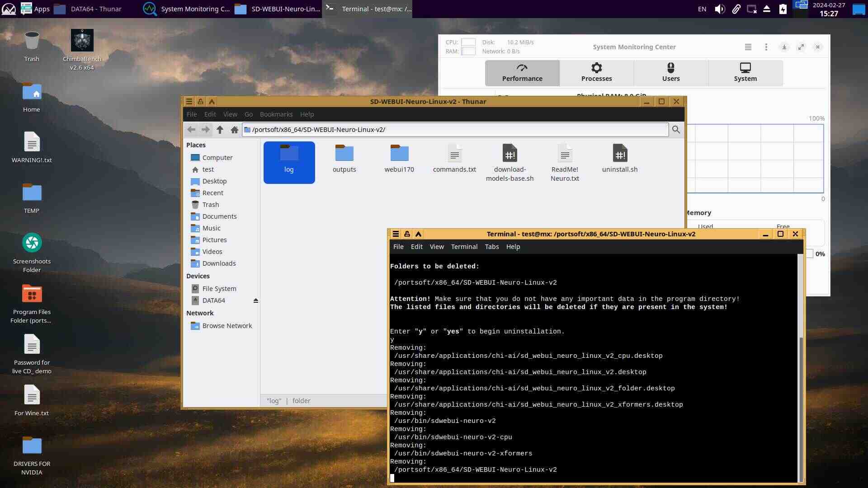Image resolution: width=868 pixels, height=488 pixels.
Task: Select Downloads in Places sidebar
Action: 219,263
